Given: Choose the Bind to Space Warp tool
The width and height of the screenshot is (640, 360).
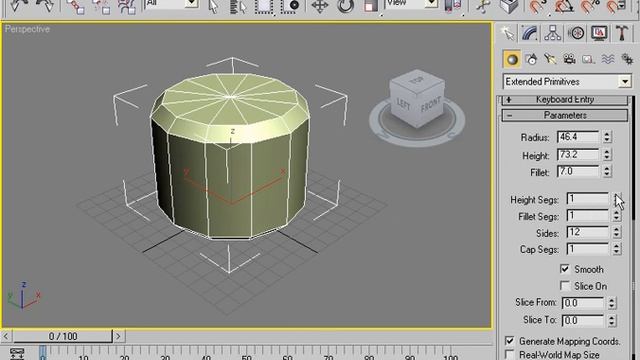Looking at the screenshot, I should [x=127, y=7].
